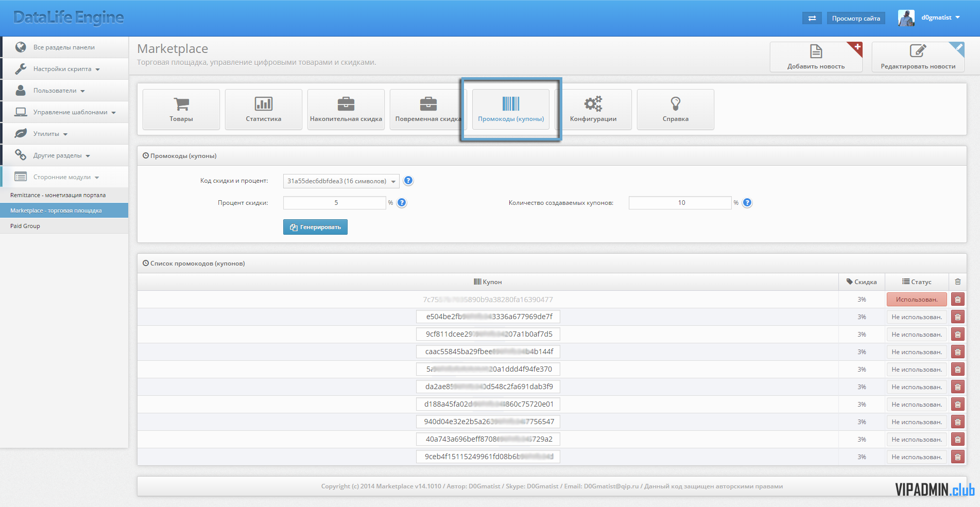Click the user avatar picture
This screenshot has height=507, width=980.
click(906, 18)
